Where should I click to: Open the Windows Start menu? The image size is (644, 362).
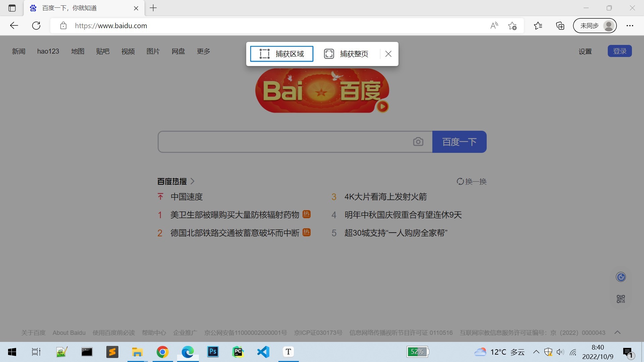point(12,352)
